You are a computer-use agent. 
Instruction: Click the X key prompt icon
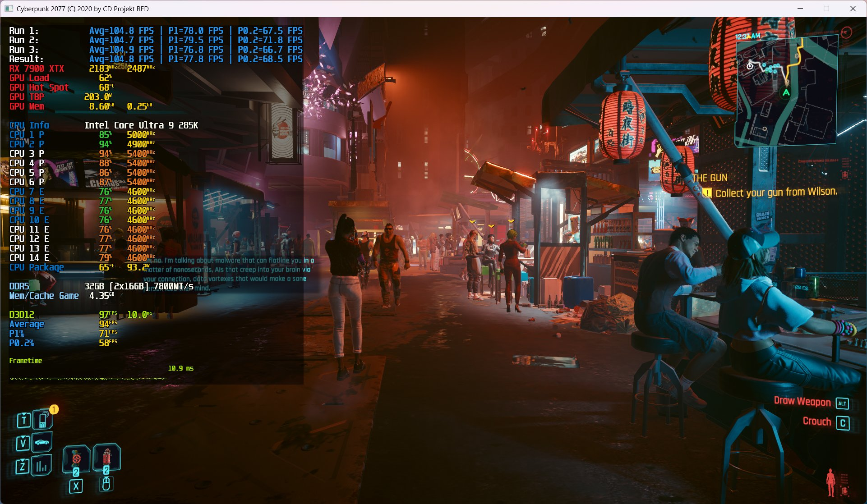click(76, 486)
